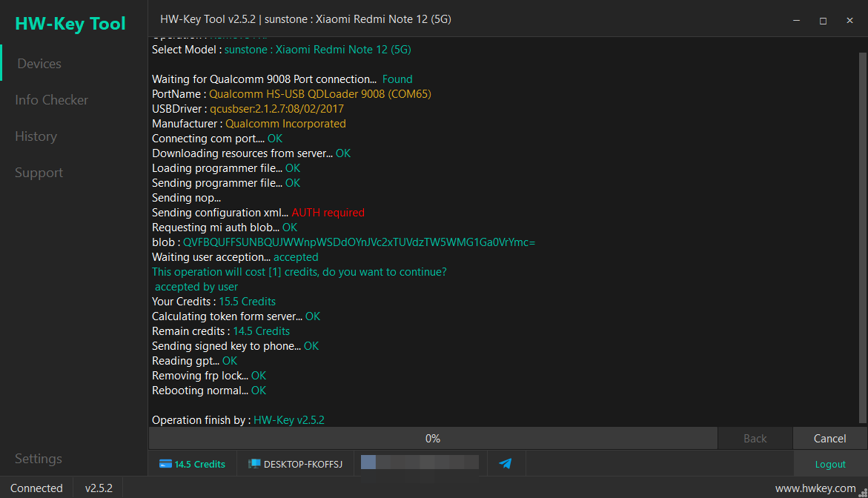Click the Qualcomm HS-USB QDLoader 9008 (COM65) port name

point(320,94)
